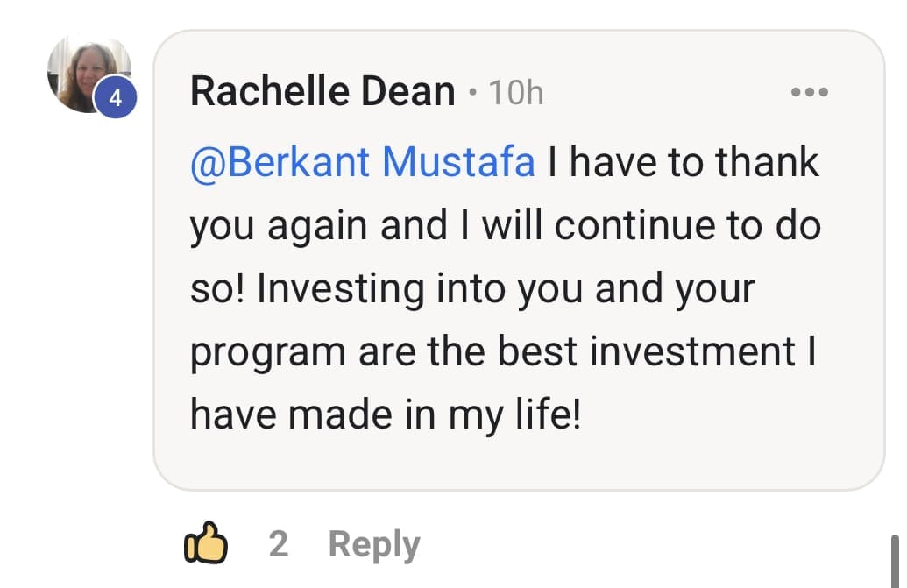Click the dot separator before the timestamp
Image resolution: width=907 pixels, height=588 pixels.
coord(473,92)
